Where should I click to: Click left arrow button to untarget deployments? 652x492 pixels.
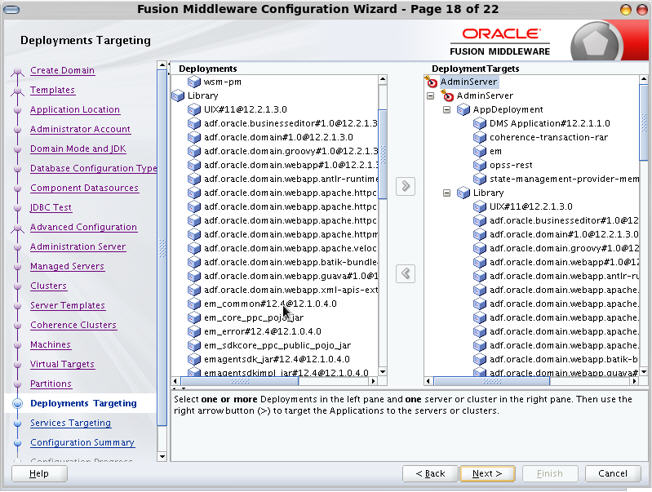405,274
